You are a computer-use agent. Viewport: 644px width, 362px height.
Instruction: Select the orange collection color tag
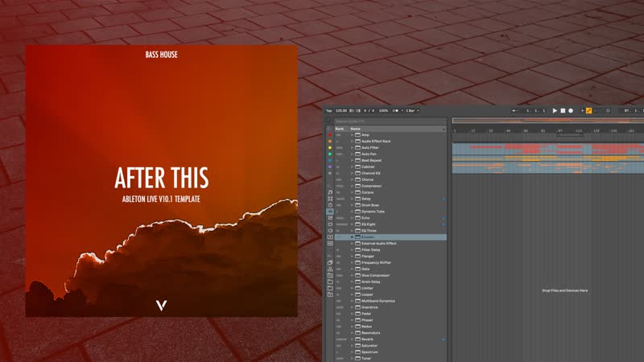(x=330, y=142)
